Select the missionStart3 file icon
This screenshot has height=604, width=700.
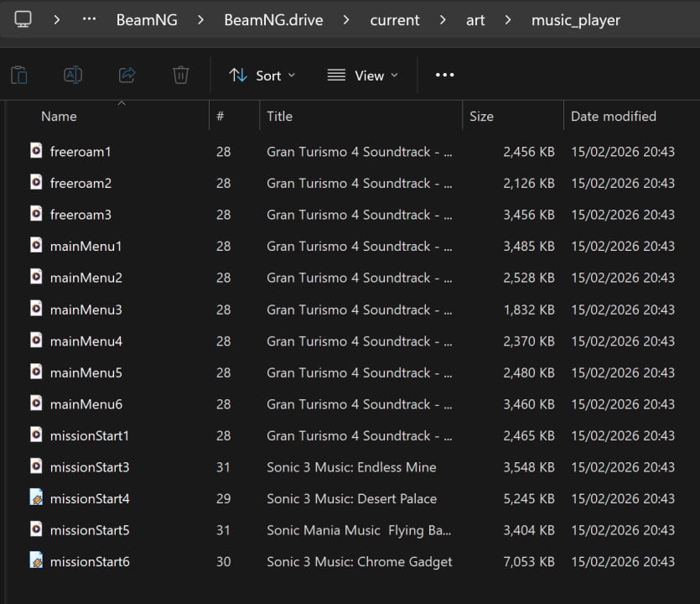pyautogui.click(x=36, y=466)
